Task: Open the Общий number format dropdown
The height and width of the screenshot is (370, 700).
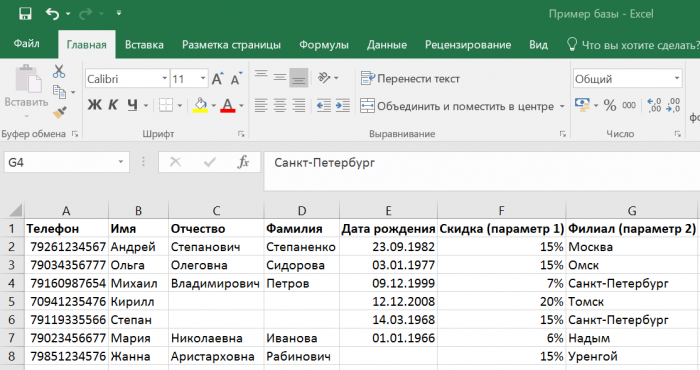Action: [x=677, y=79]
